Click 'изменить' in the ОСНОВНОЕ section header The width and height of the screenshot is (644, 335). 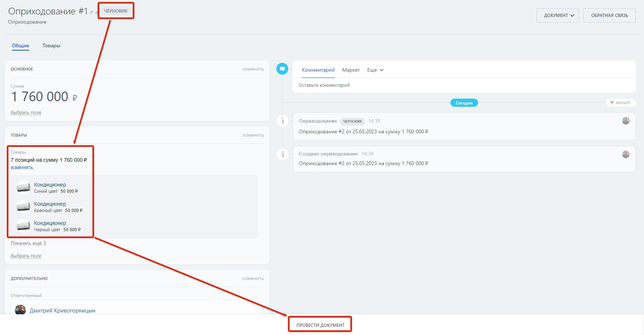(x=253, y=69)
